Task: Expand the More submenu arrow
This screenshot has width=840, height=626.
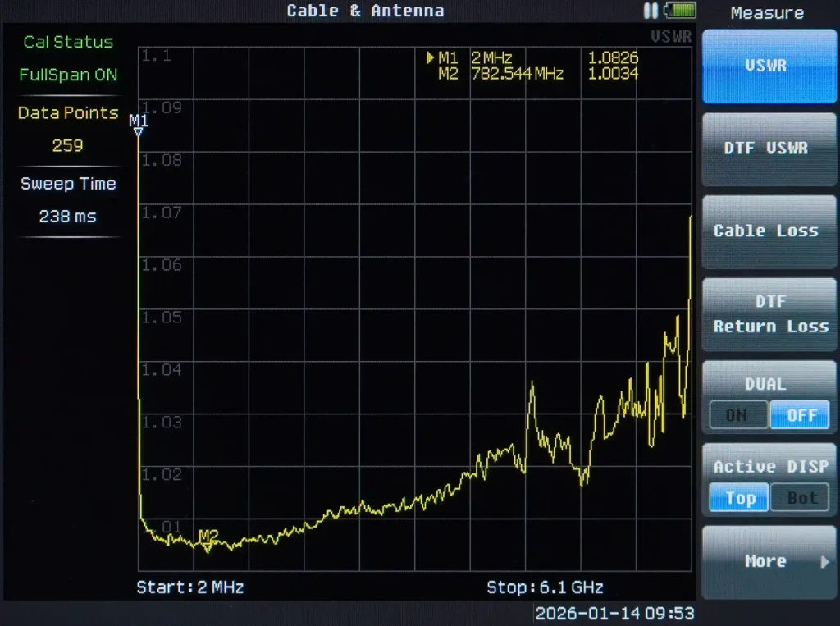Action: click(824, 562)
